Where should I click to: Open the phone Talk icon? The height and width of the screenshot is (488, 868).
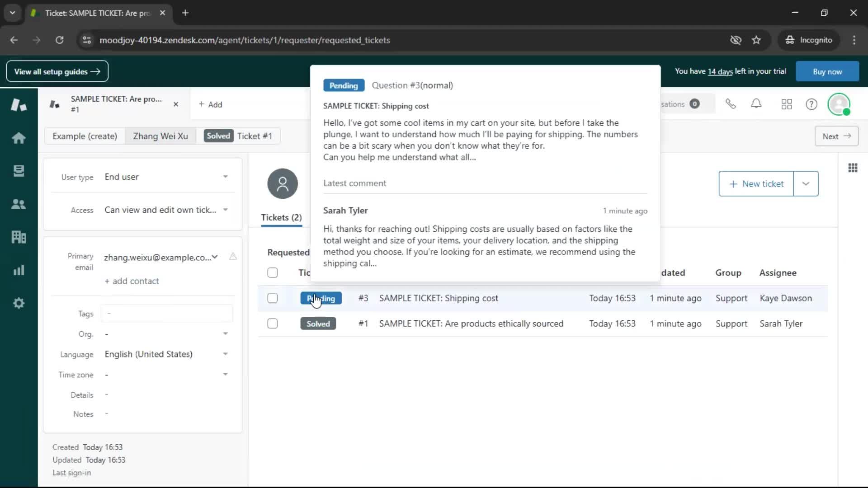[731, 104]
